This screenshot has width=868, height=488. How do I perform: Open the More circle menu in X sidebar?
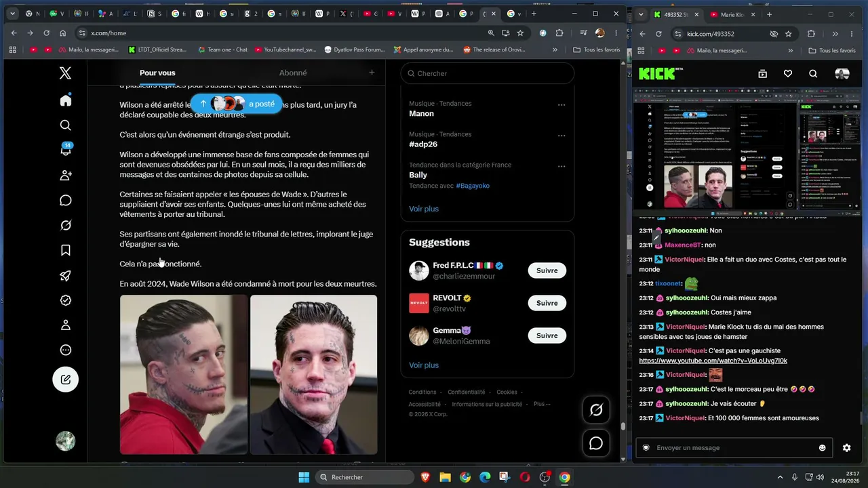tap(66, 350)
